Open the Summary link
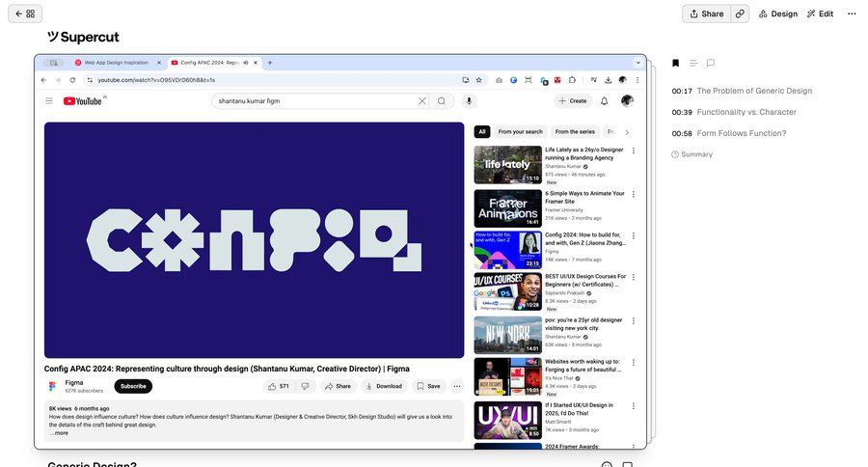 (x=692, y=154)
